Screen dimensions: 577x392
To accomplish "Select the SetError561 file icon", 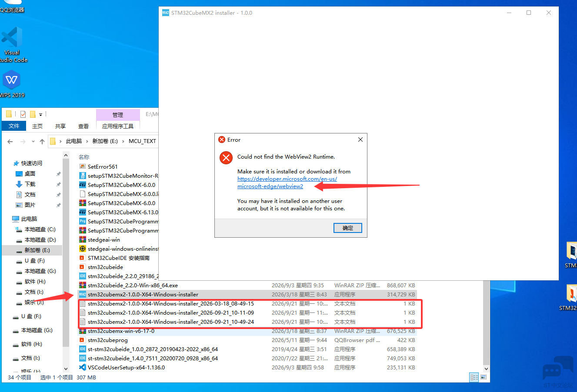I will click(83, 166).
